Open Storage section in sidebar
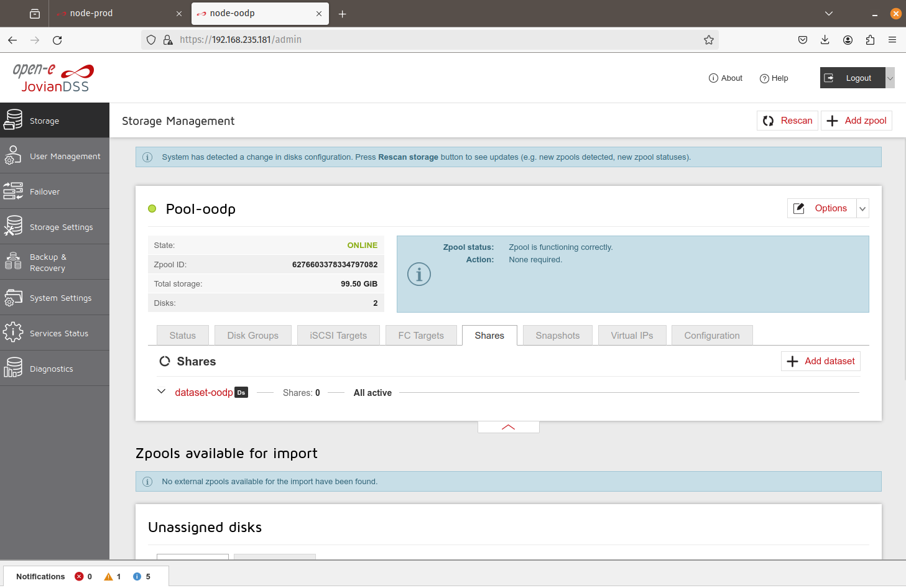This screenshot has height=588, width=906. coord(55,121)
